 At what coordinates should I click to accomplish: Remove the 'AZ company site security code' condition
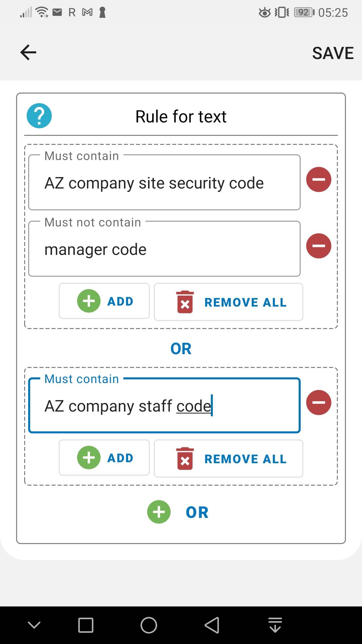click(x=318, y=179)
